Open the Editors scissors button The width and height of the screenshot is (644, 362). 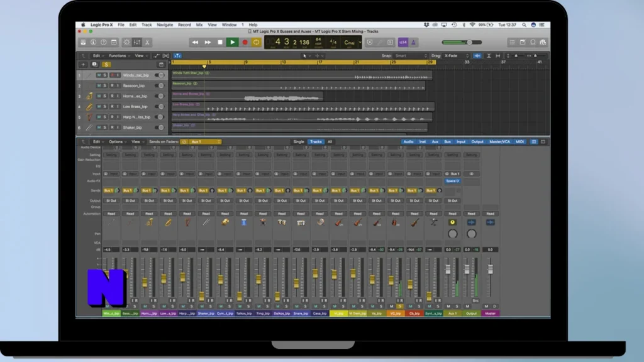click(147, 42)
